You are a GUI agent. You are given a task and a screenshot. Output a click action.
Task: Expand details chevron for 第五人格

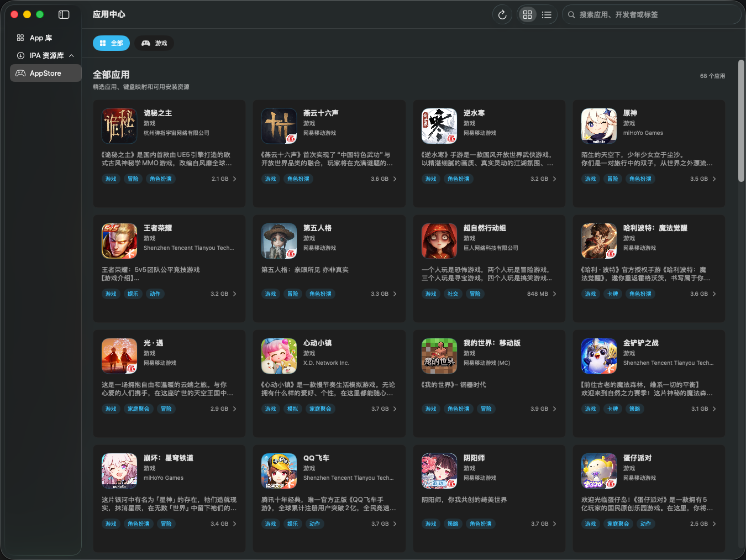tap(395, 294)
